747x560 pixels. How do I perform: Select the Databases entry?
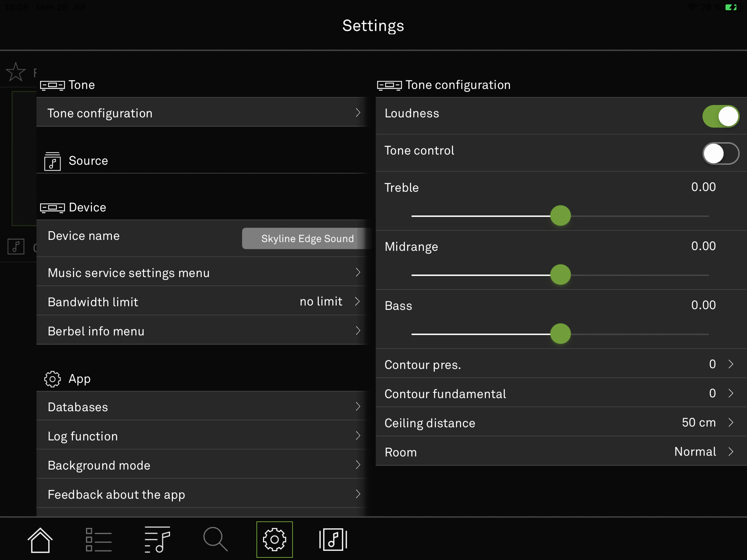click(x=203, y=406)
